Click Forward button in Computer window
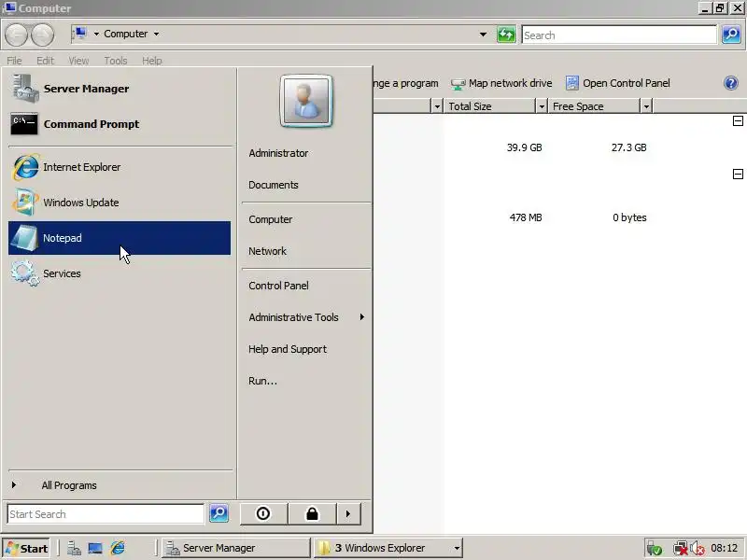The height and width of the screenshot is (560, 747). 42,35
